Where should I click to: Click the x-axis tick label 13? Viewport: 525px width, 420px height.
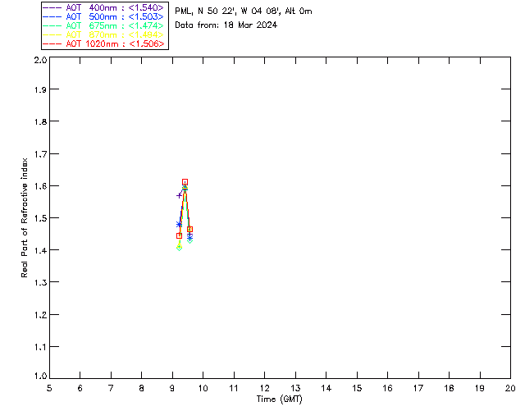[295, 388]
